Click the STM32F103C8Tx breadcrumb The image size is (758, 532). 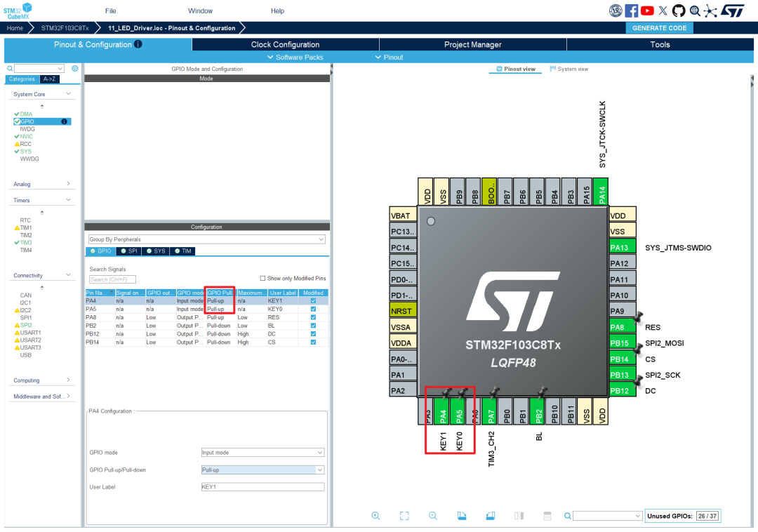[65, 28]
